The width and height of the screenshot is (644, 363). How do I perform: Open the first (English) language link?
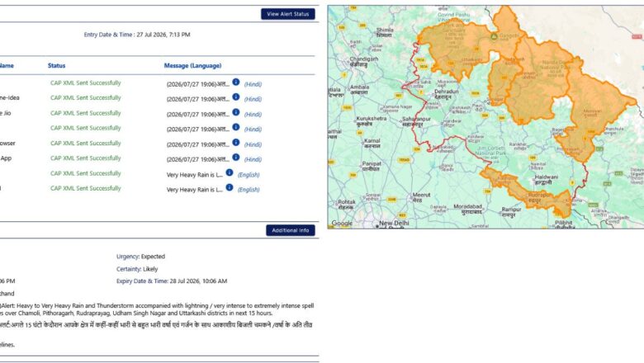(249, 175)
